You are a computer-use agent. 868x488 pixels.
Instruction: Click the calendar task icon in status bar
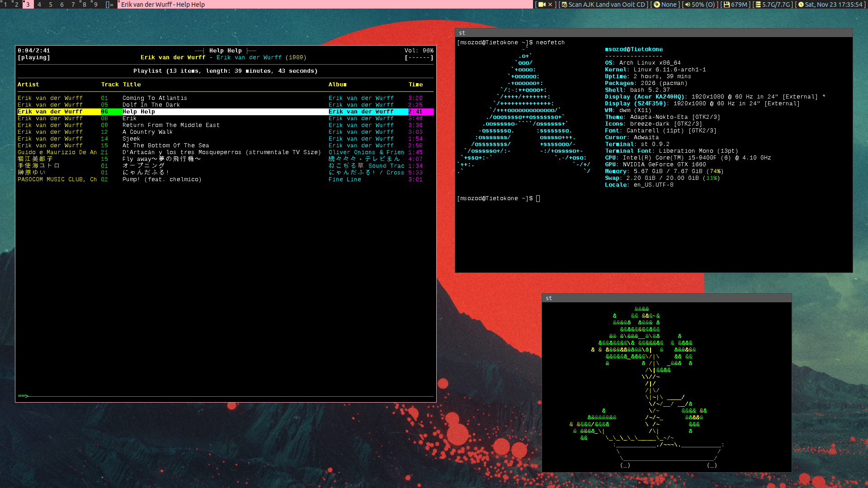pyautogui.click(x=564, y=5)
